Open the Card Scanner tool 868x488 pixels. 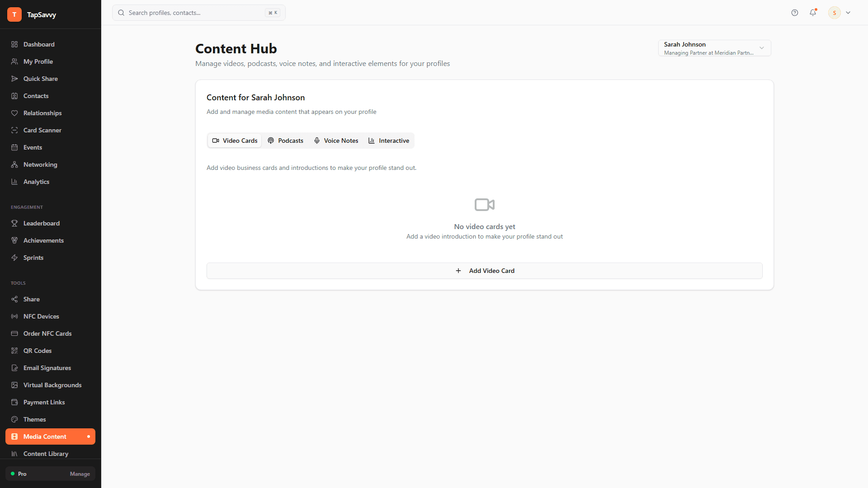point(42,130)
